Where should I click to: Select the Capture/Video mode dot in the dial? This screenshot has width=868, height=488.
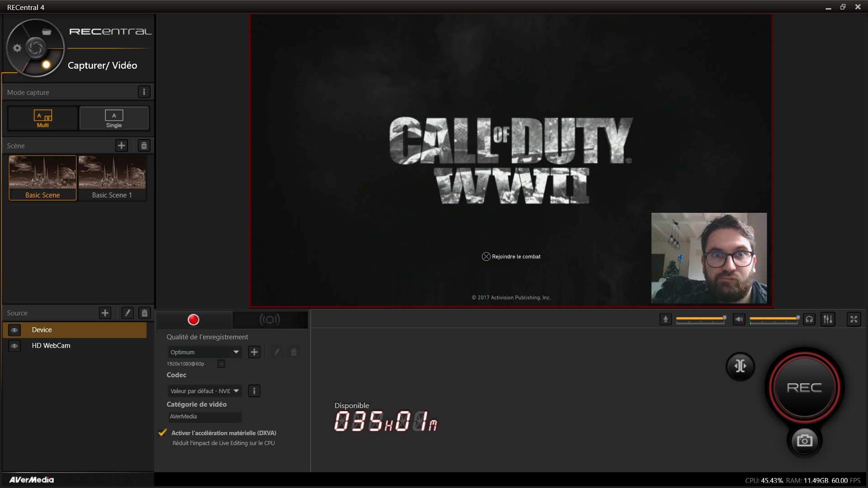tap(46, 65)
